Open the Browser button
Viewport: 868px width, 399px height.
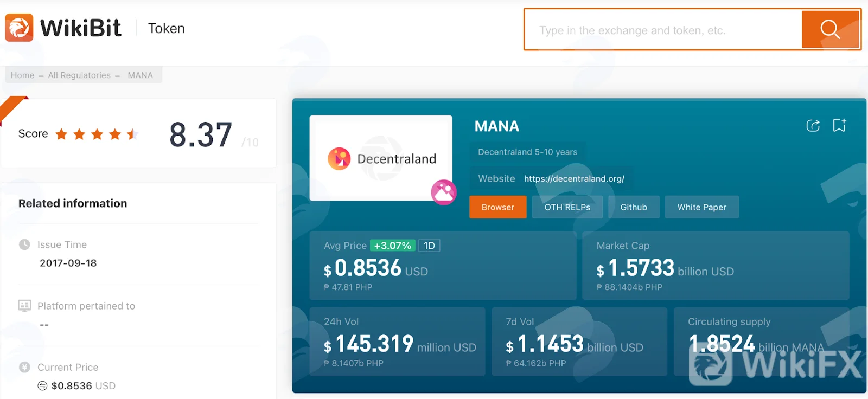point(498,207)
